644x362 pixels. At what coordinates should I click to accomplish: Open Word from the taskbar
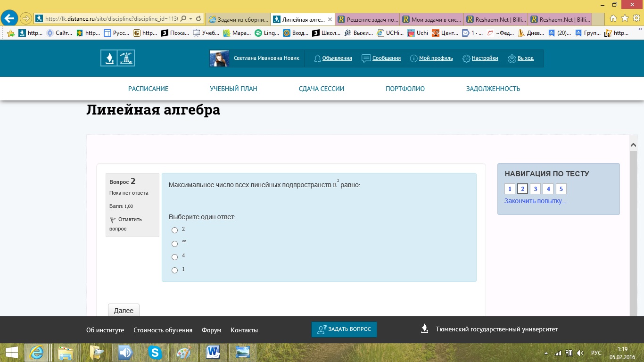[x=213, y=352]
